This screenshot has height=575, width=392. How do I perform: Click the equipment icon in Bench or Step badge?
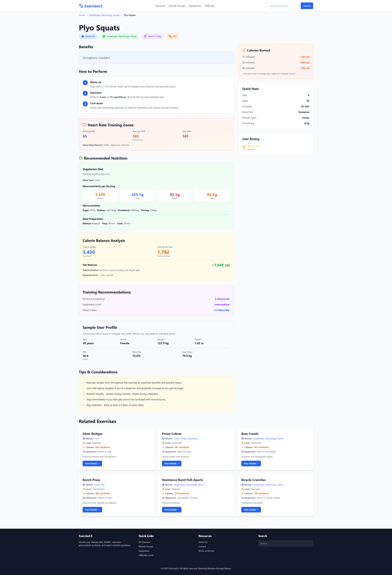(x=145, y=36)
